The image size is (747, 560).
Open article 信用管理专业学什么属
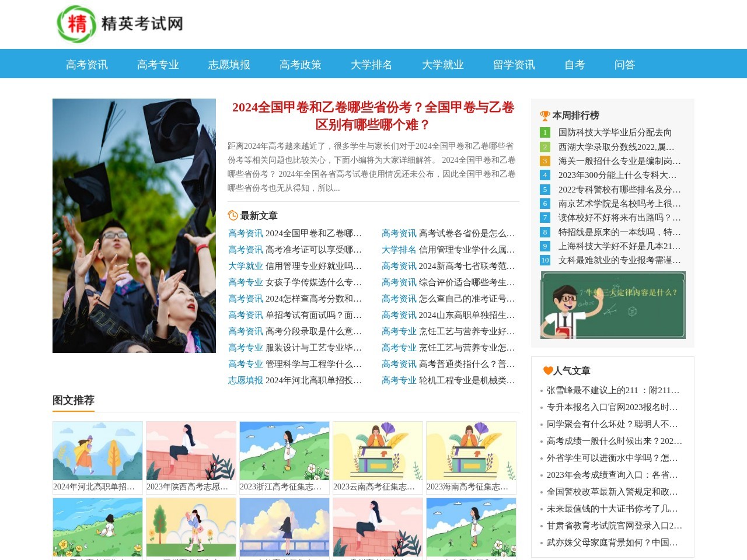pyautogui.click(x=467, y=250)
